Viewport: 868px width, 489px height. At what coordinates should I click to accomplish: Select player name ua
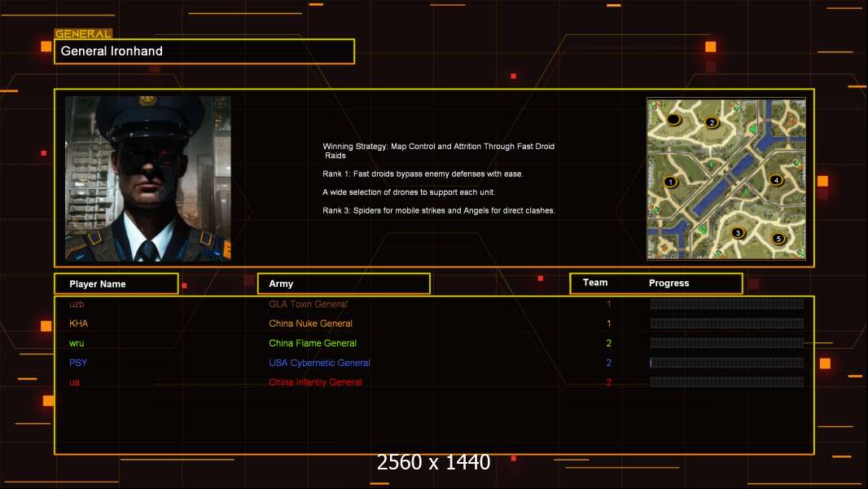(x=74, y=382)
